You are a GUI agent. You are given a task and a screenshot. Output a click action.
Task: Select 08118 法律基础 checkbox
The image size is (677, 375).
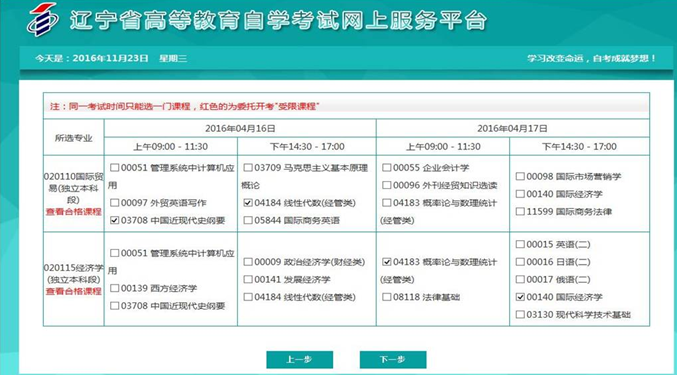coord(387,297)
